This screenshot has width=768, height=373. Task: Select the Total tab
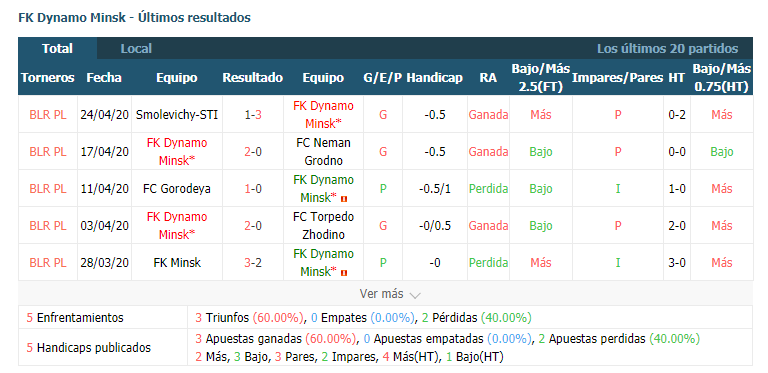tap(57, 48)
